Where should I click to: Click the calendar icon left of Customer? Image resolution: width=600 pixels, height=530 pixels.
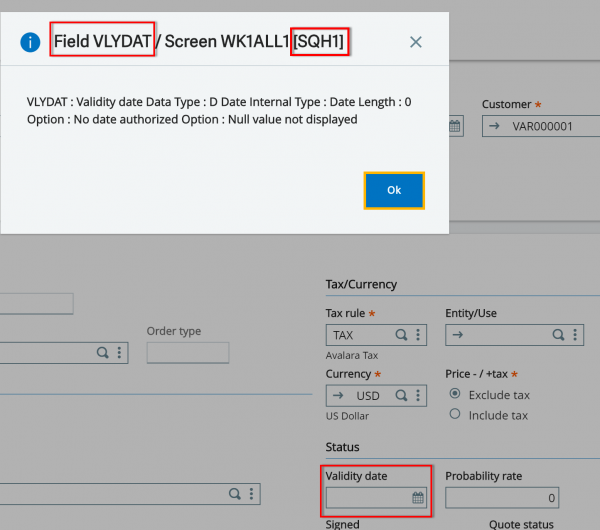(x=454, y=126)
